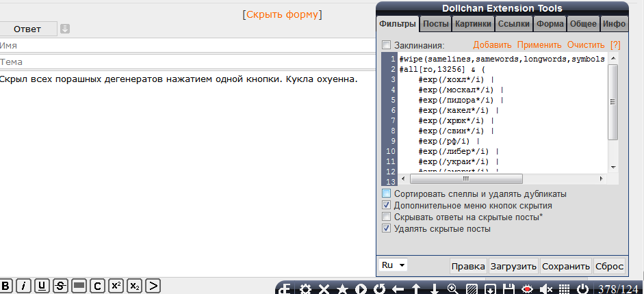The width and height of the screenshot is (644, 294).
Task: Apply subscript formatting with x₂ button
Action: pyautogui.click(x=134, y=286)
